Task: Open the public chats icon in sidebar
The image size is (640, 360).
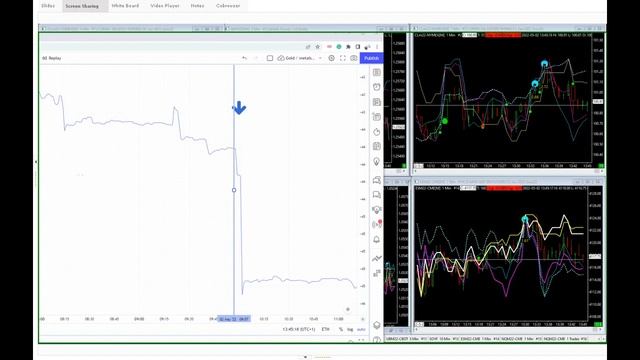Action: click(x=377, y=180)
